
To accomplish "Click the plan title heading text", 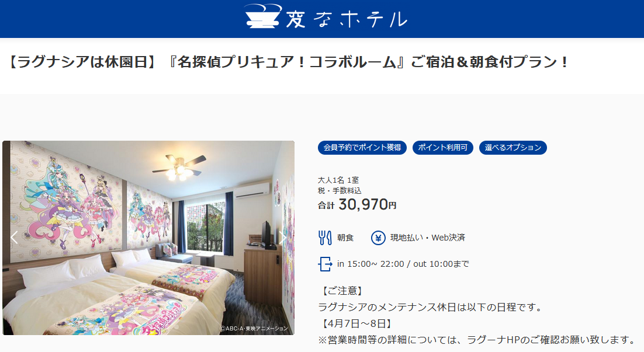I will click(288, 62).
